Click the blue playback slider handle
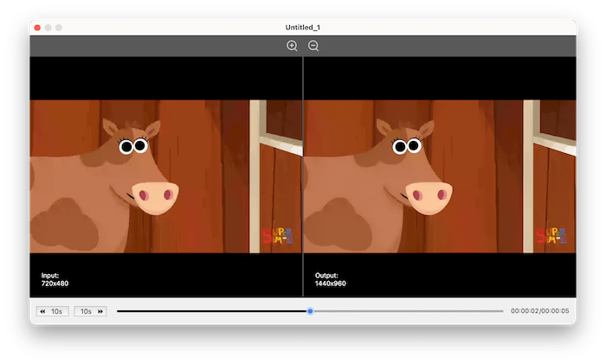This screenshot has height=364, width=606. (x=310, y=311)
